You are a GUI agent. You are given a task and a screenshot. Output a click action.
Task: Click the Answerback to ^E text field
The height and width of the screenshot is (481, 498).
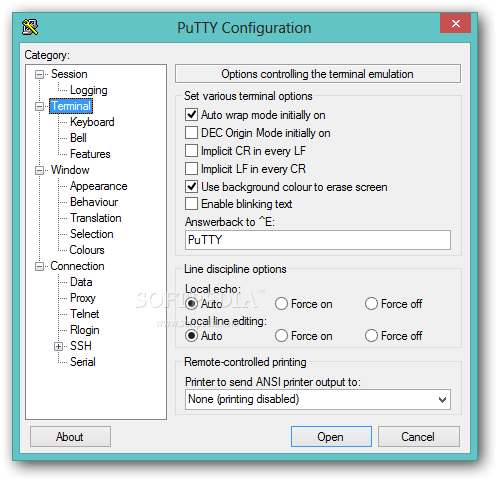(x=318, y=240)
